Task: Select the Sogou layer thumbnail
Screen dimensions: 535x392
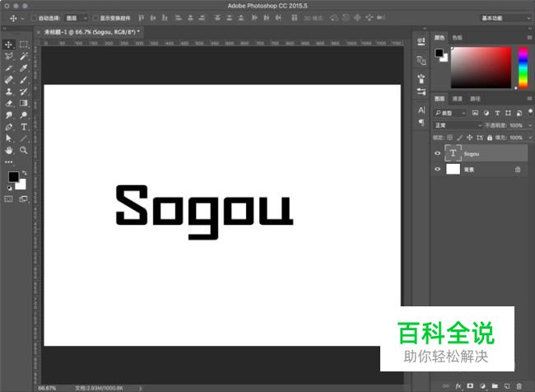Action: (454, 153)
